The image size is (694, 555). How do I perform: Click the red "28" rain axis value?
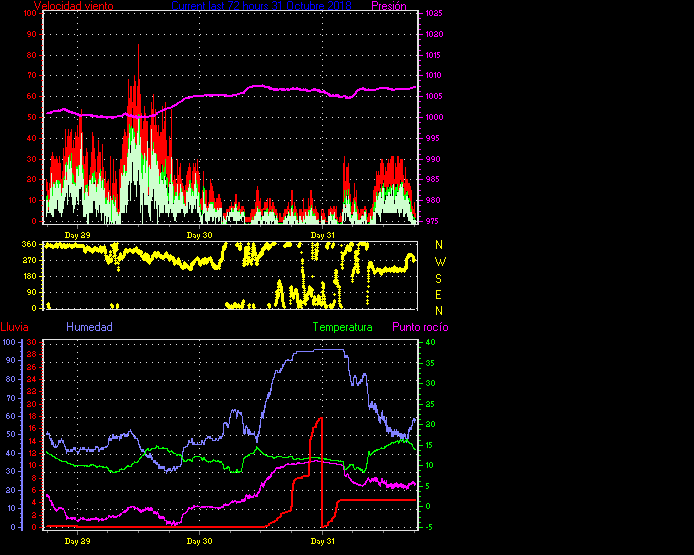31,355
